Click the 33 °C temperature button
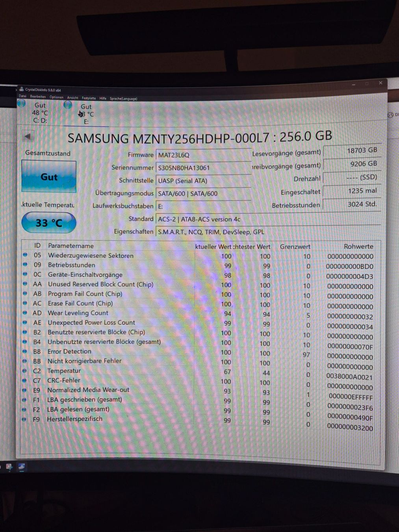Image resolution: width=399 pixels, height=532 pixels. 49,223
